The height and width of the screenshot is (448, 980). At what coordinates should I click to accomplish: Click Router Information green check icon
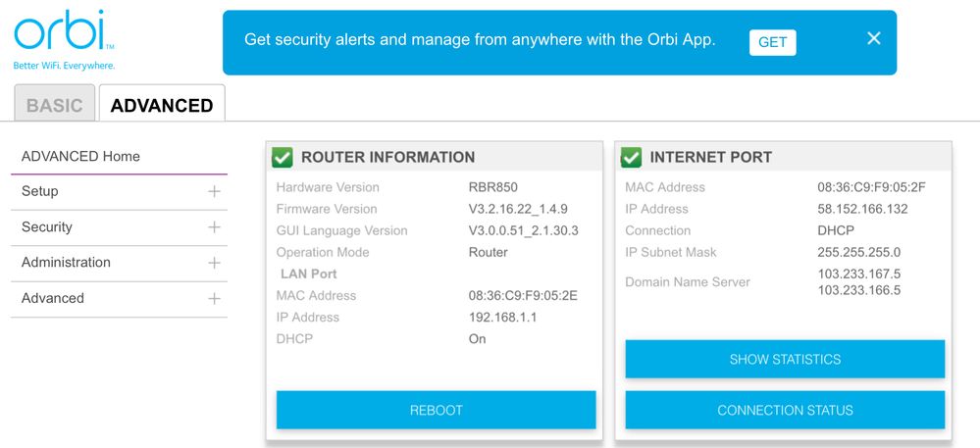click(283, 157)
